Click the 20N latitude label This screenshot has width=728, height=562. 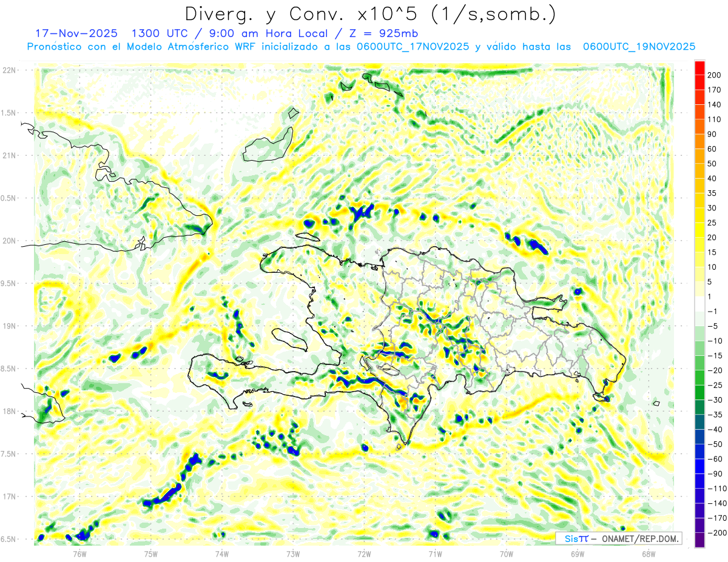[x=9, y=241]
